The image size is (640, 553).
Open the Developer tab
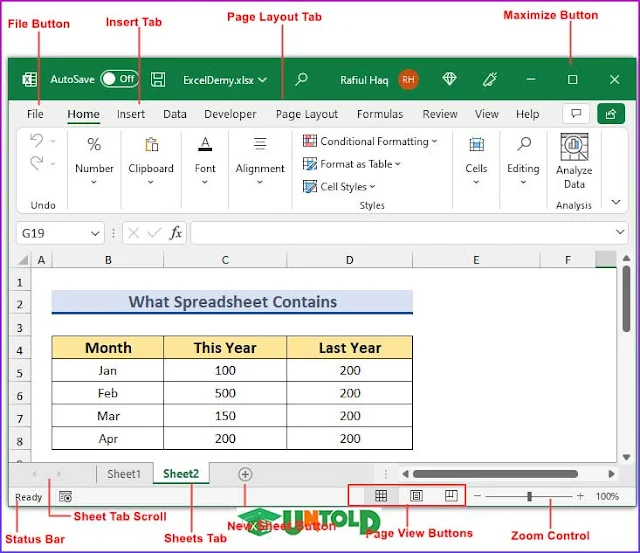(x=230, y=114)
